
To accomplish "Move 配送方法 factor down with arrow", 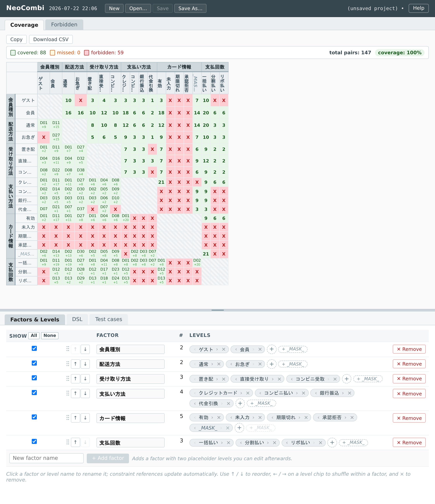I will (x=85, y=364).
